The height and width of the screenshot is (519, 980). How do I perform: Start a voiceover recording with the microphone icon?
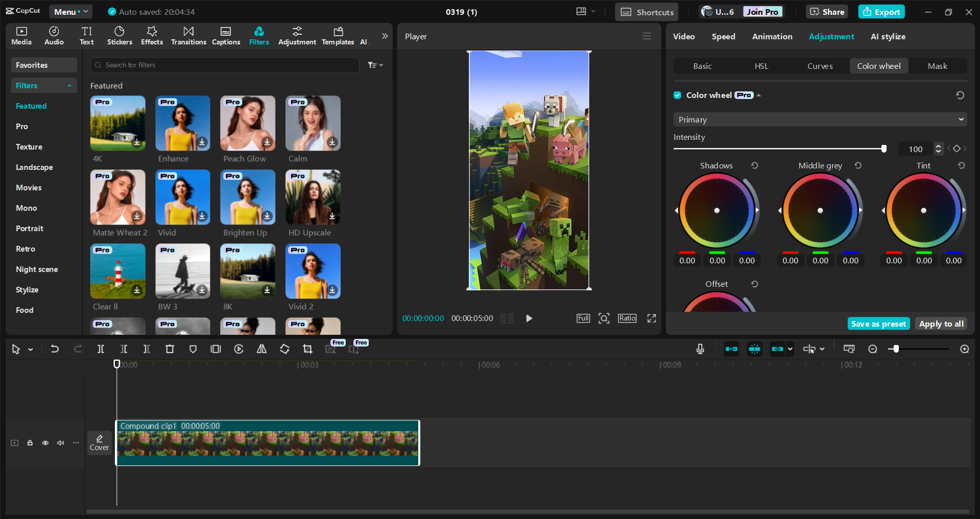(699, 349)
